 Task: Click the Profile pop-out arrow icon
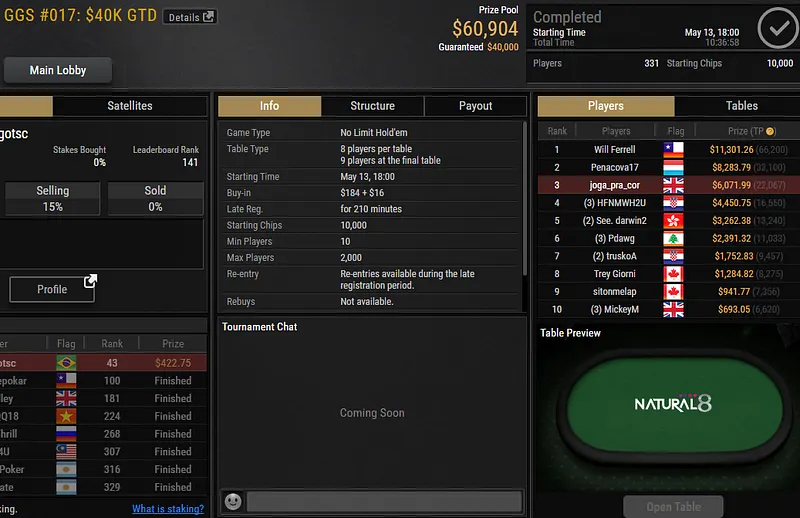(x=90, y=281)
